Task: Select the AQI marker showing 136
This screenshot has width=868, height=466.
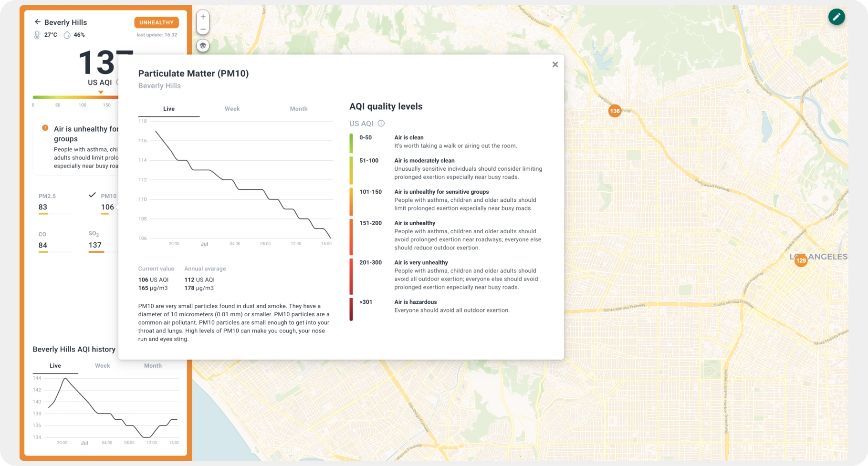Action: (615, 111)
